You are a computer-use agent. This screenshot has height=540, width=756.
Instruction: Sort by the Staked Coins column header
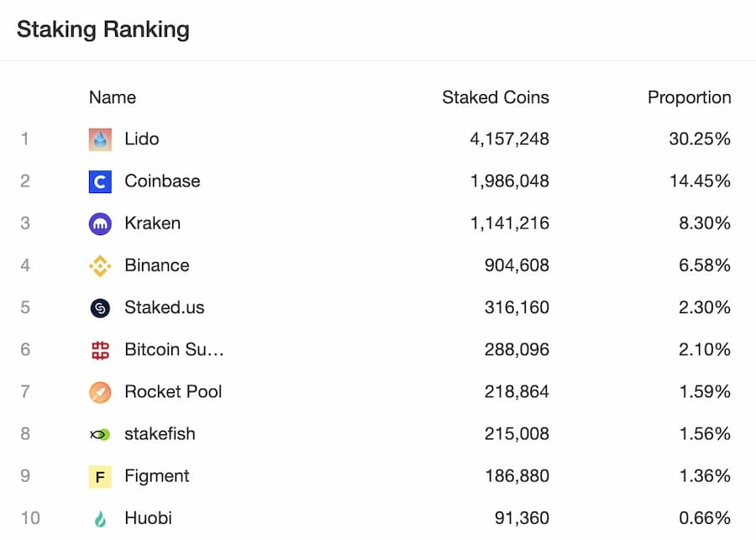[x=496, y=97]
